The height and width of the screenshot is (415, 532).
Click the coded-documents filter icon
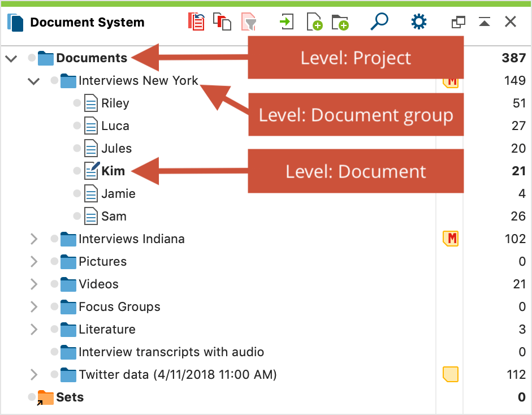[249, 21]
